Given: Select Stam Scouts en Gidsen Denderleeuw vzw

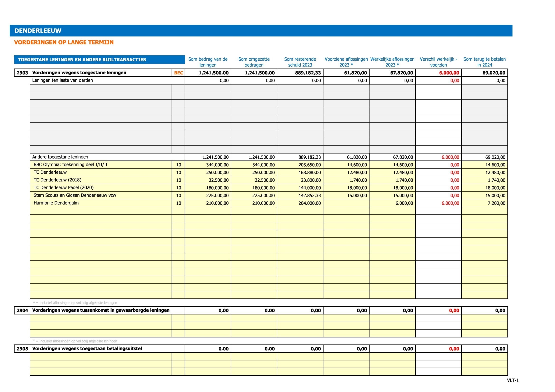Looking at the screenshot, I should 75,195.
